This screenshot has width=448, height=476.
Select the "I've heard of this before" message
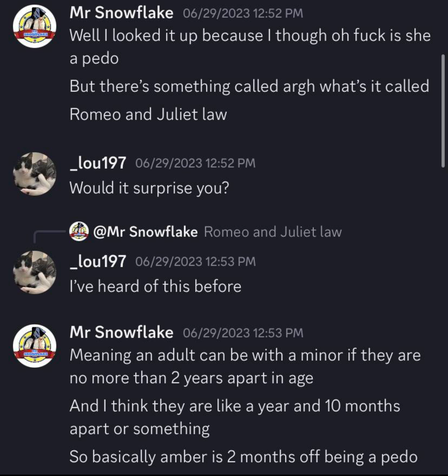155,286
